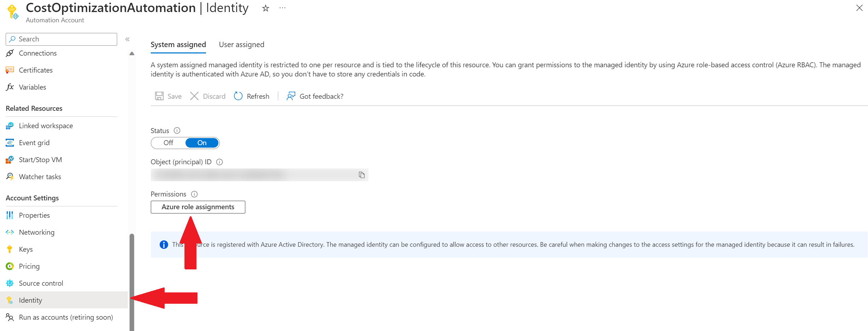
Task: Open Source control settings
Action: pos(41,283)
